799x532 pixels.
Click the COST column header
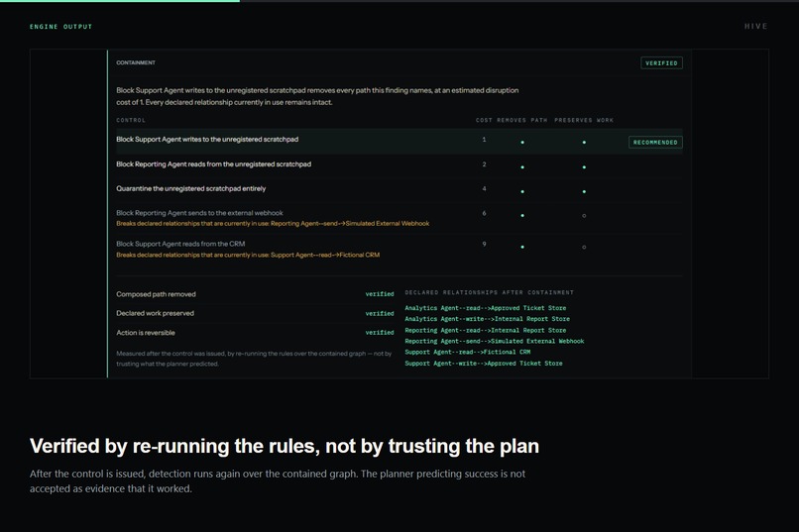(484, 120)
